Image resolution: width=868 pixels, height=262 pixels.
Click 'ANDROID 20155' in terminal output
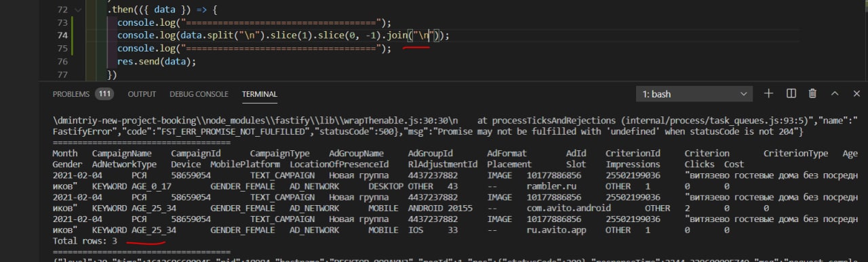(440, 208)
